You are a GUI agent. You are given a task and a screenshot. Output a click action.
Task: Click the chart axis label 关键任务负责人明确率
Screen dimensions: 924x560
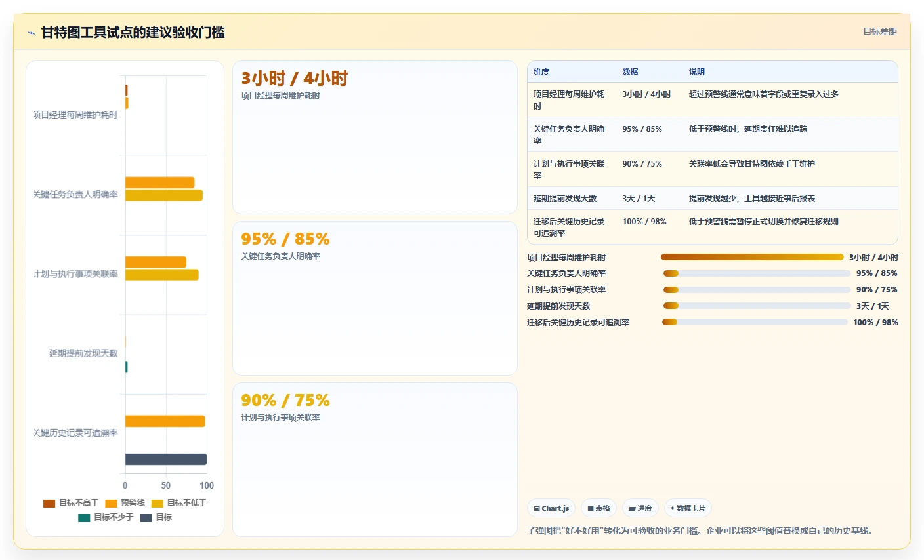click(x=75, y=195)
